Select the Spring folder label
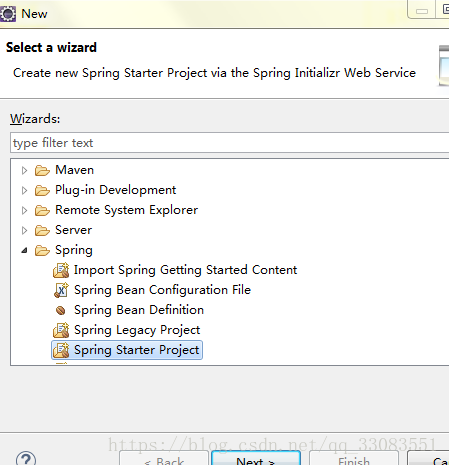The width and height of the screenshot is (449, 465). coord(74,250)
